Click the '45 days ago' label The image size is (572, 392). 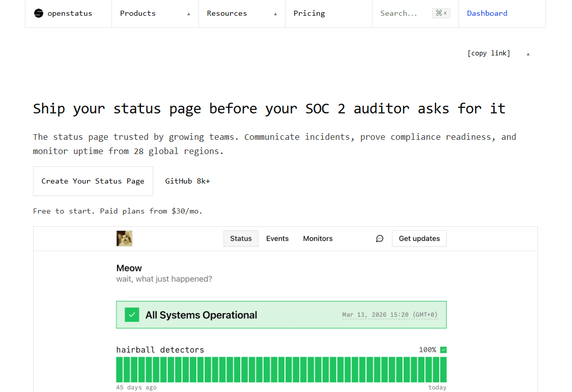136,387
